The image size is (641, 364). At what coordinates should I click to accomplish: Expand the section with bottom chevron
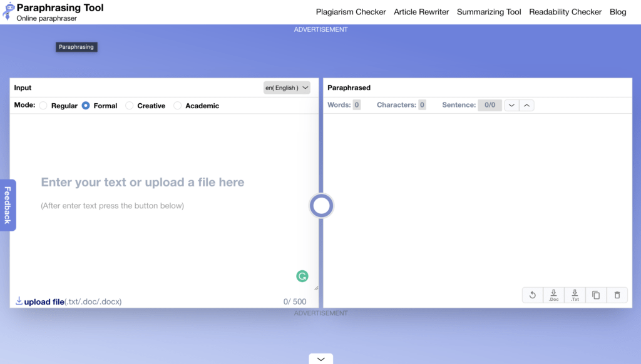(321, 359)
